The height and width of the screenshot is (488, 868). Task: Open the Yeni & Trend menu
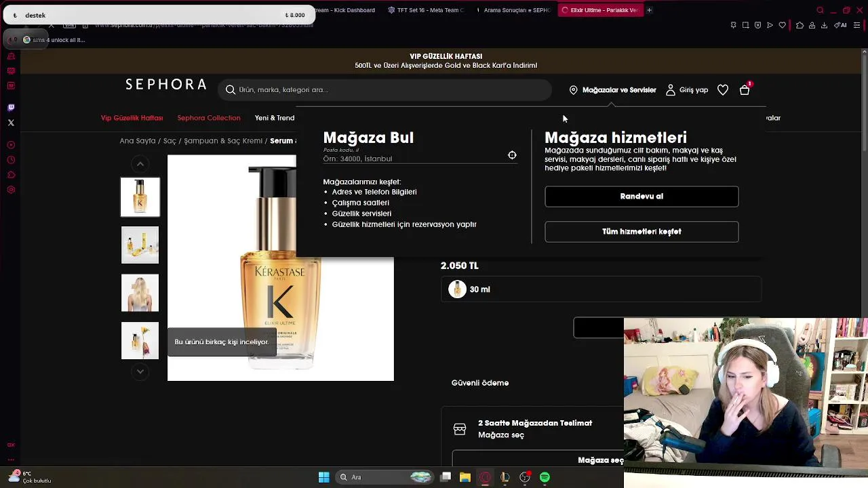(x=275, y=118)
